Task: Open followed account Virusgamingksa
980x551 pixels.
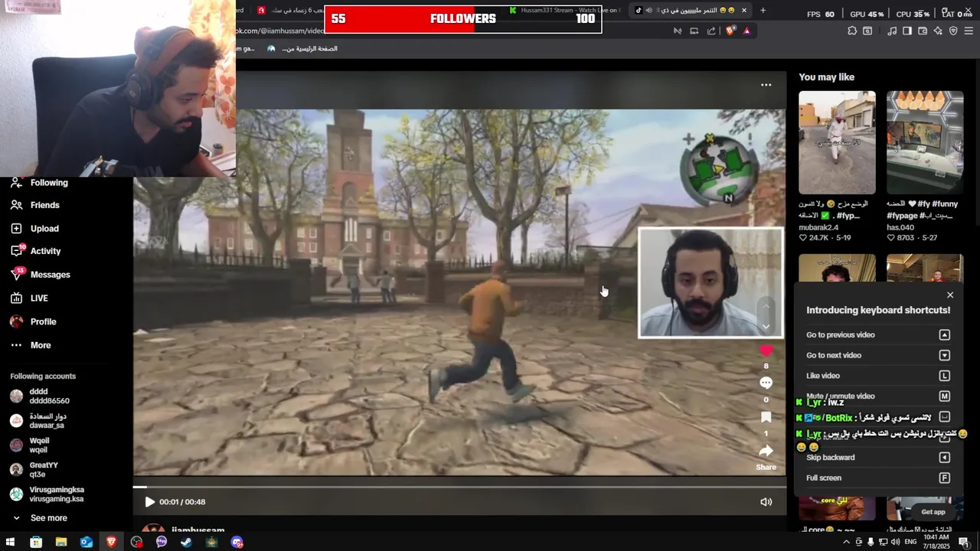Action: tap(47, 494)
